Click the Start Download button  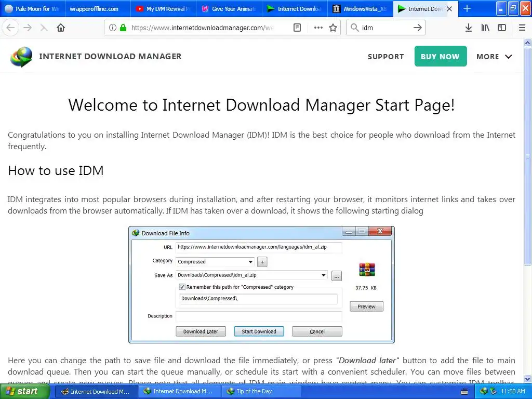pyautogui.click(x=259, y=331)
